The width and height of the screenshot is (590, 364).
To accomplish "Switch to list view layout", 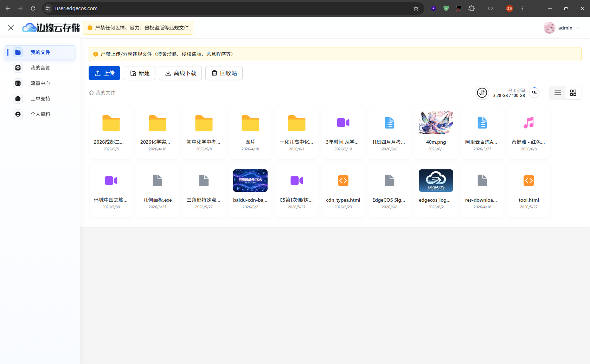I will [558, 93].
